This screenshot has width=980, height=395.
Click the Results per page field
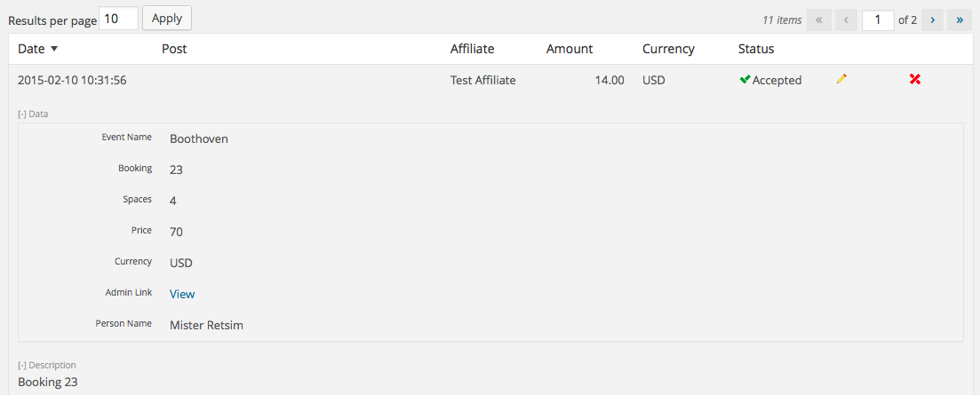[119, 19]
